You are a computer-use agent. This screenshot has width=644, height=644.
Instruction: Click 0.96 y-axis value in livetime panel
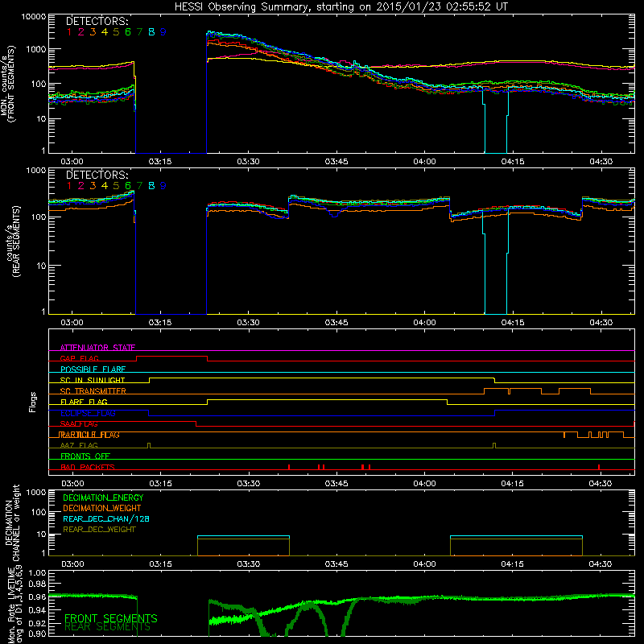[38, 597]
